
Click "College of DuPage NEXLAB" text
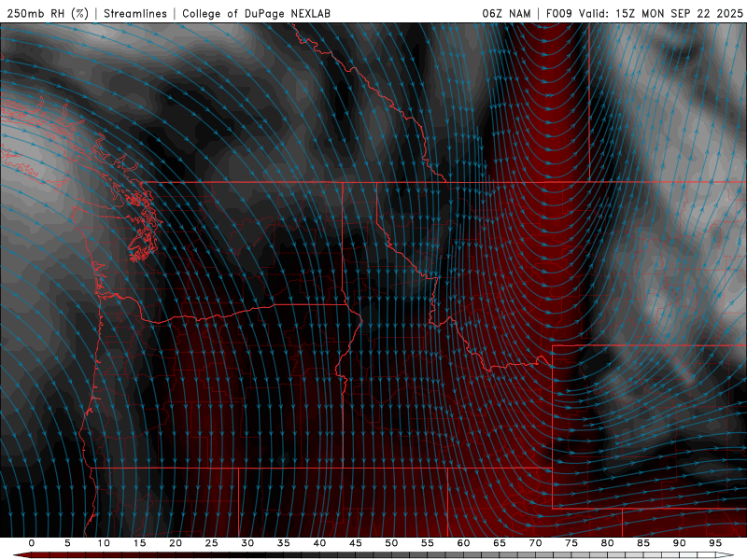(x=256, y=13)
